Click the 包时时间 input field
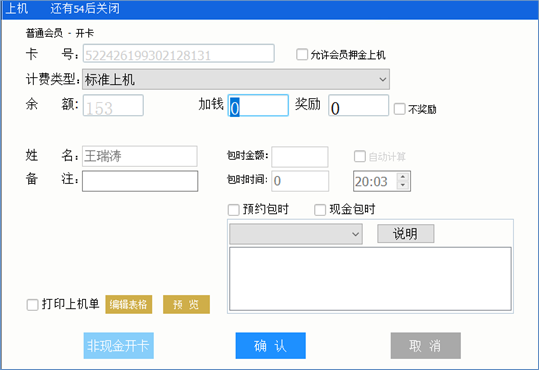Image resolution: width=539 pixels, height=370 pixels. click(x=300, y=181)
